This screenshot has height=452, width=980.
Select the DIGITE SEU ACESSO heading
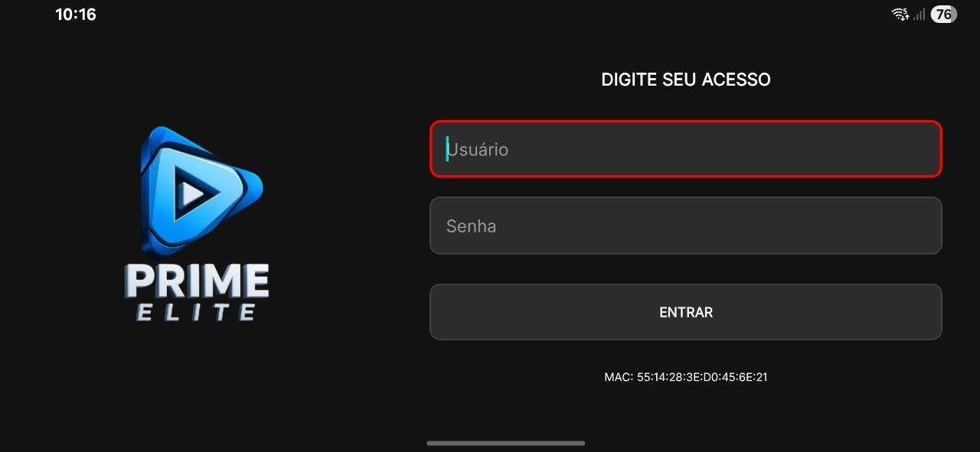coord(685,79)
